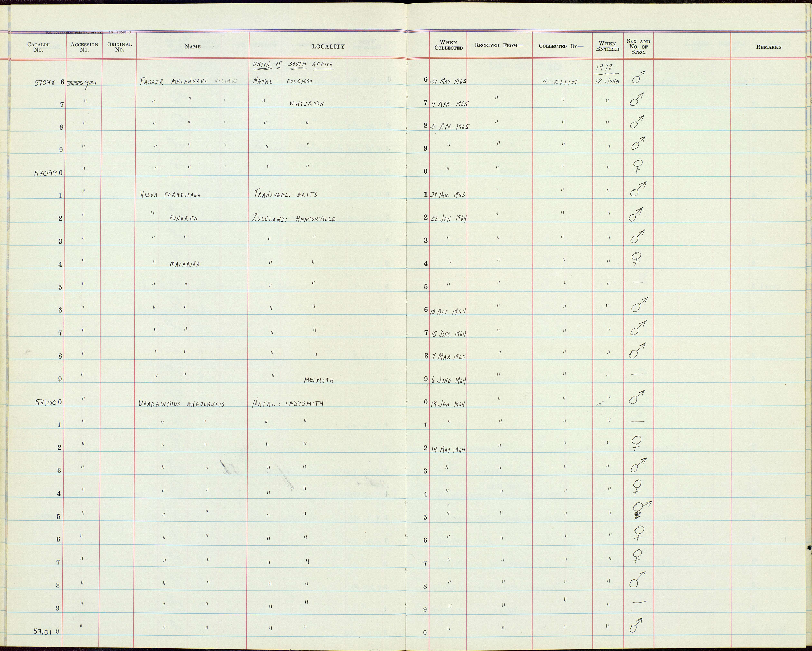Click date '22 Jan 1964'
Image resolution: width=812 pixels, height=651 pixels.
(449, 218)
